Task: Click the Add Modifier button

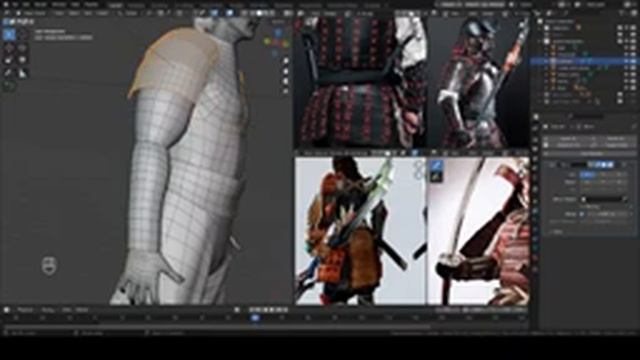Action: coord(590,153)
